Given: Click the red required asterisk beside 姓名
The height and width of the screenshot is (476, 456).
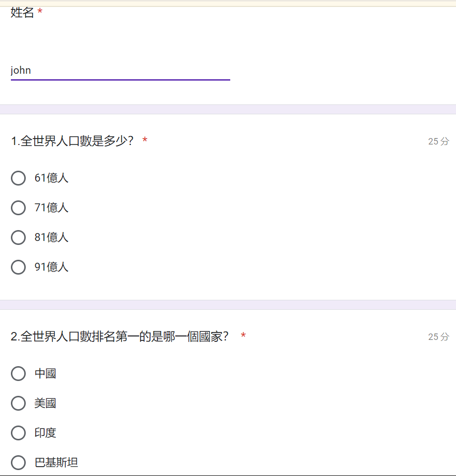Looking at the screenshot, I should 40,12.
